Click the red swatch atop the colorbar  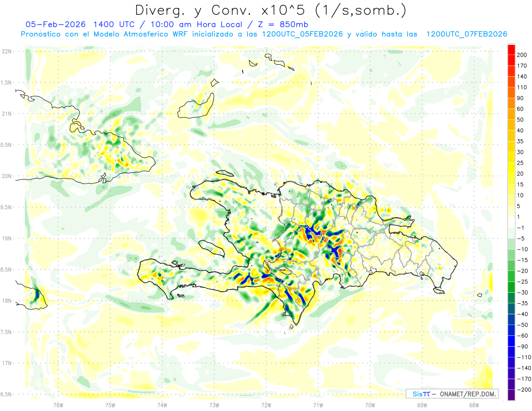(x=511, y=49)
